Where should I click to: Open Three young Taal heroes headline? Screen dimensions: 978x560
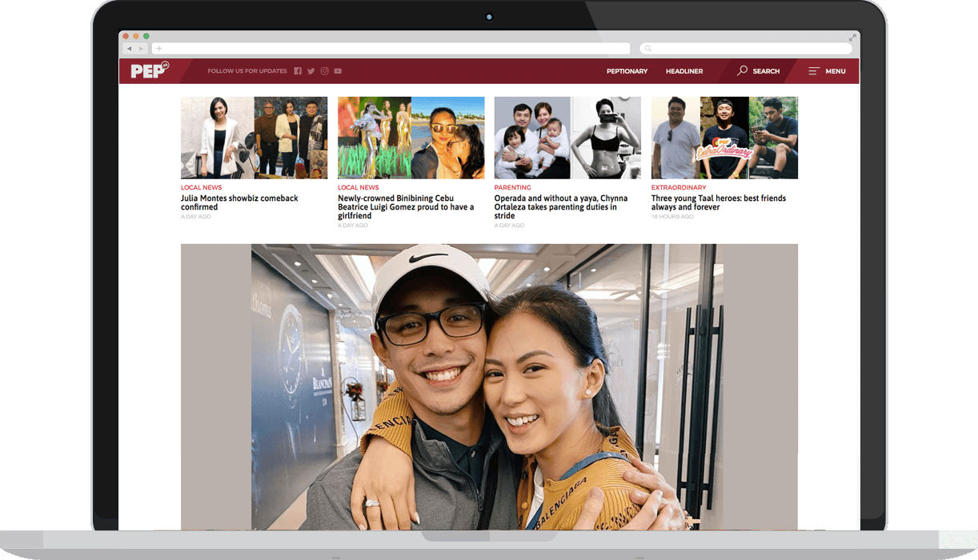718,202
